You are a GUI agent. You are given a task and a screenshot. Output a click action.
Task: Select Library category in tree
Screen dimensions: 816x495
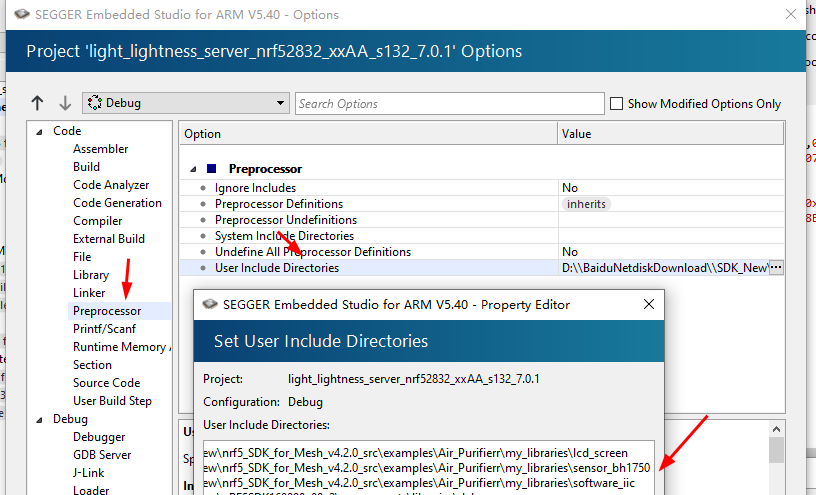pos(91,275)
